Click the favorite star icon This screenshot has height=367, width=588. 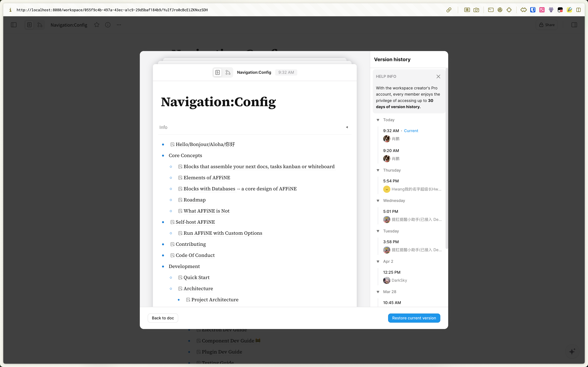97,25
